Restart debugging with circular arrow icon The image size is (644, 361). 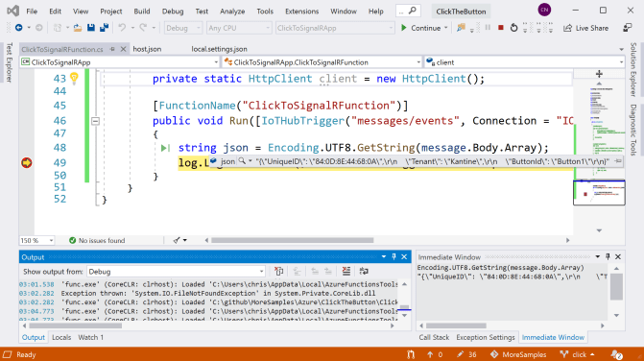pyautogui.click(x=513, y=28)
